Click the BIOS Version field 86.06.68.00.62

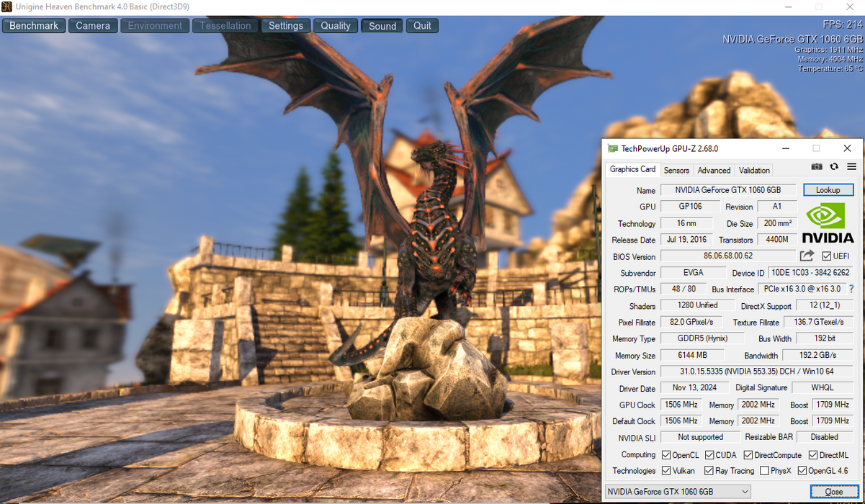727,256
